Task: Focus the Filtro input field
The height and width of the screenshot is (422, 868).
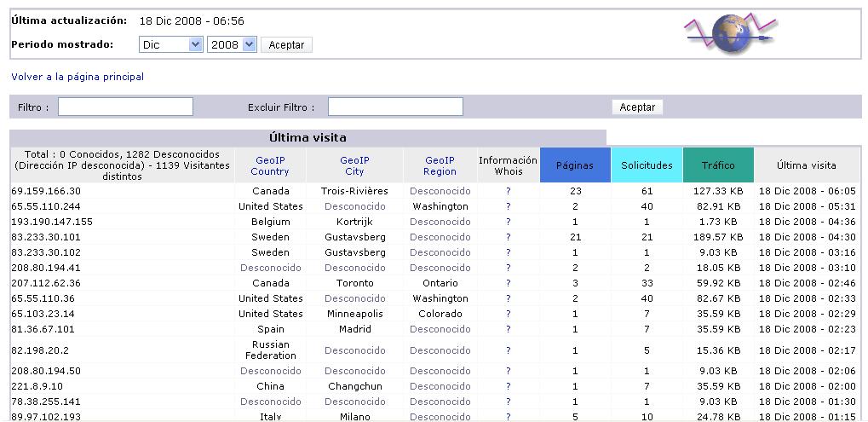Action: [126, 107]
